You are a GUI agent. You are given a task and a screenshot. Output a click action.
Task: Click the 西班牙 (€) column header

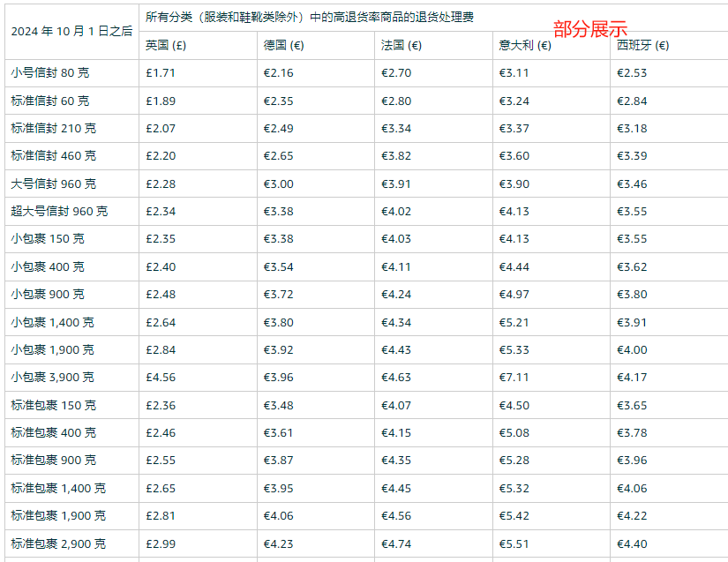pyautogui.click(x=638, y=44)
